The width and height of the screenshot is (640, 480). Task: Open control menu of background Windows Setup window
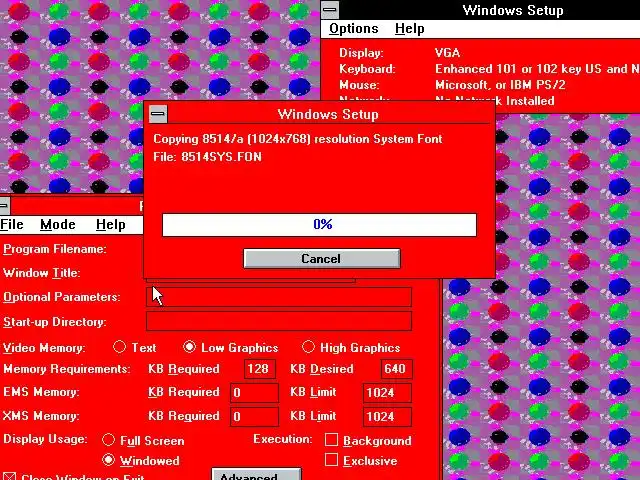click(330, 10)
